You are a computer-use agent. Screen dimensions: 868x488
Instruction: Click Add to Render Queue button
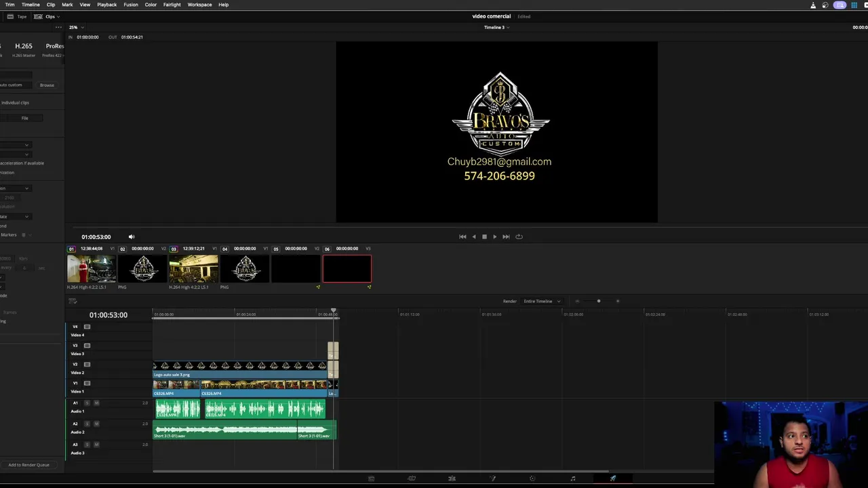28,465
